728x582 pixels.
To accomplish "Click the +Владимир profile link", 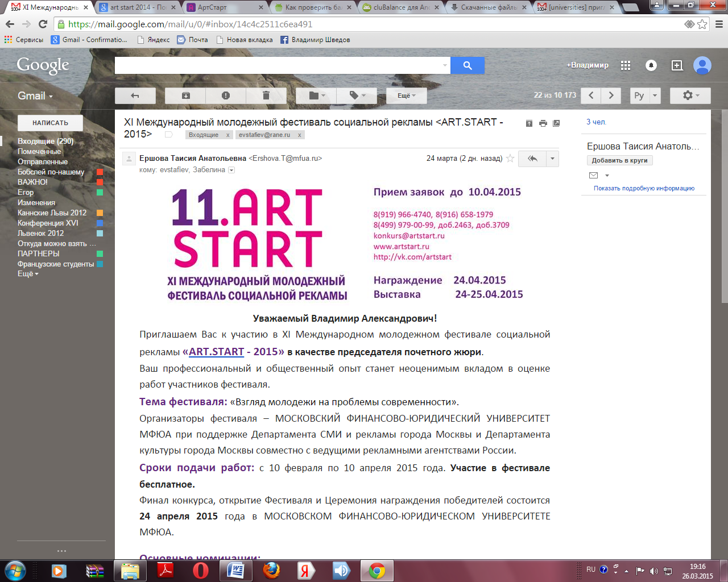I will pyautogui.click(x=588, y=65).
